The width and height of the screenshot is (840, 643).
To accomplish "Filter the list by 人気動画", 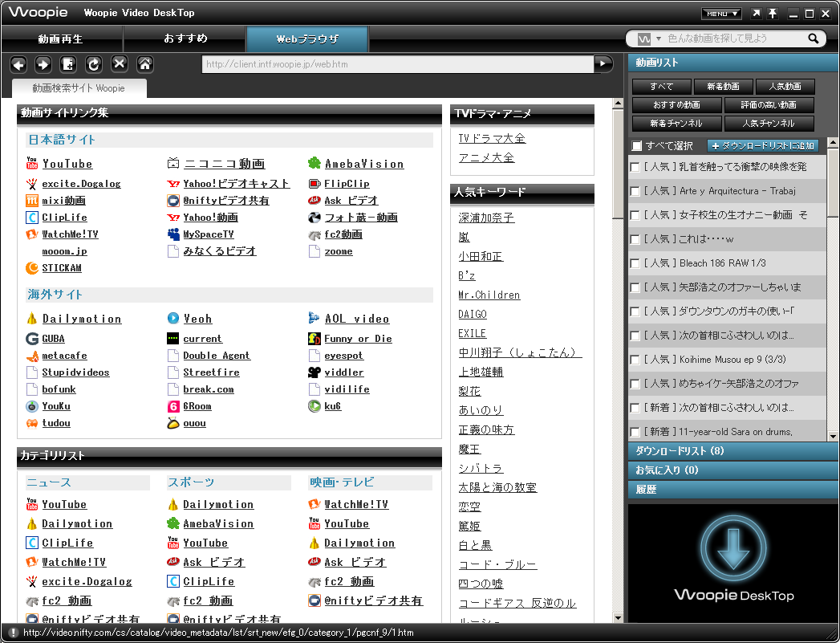I will click(x=785, y=86).
